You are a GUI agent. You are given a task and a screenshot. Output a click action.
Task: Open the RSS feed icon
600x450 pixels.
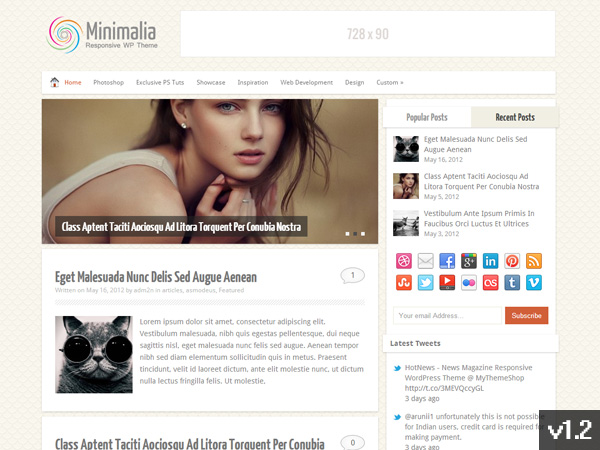[534, 261]
